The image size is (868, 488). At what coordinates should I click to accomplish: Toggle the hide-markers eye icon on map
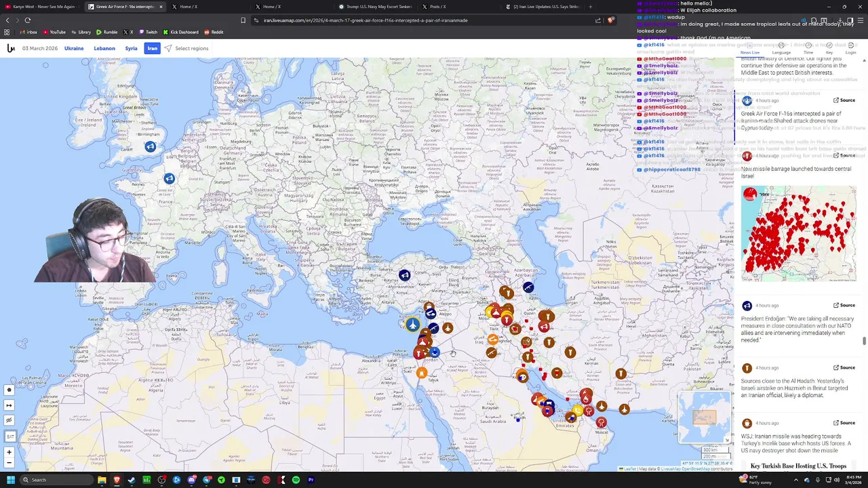9,420
